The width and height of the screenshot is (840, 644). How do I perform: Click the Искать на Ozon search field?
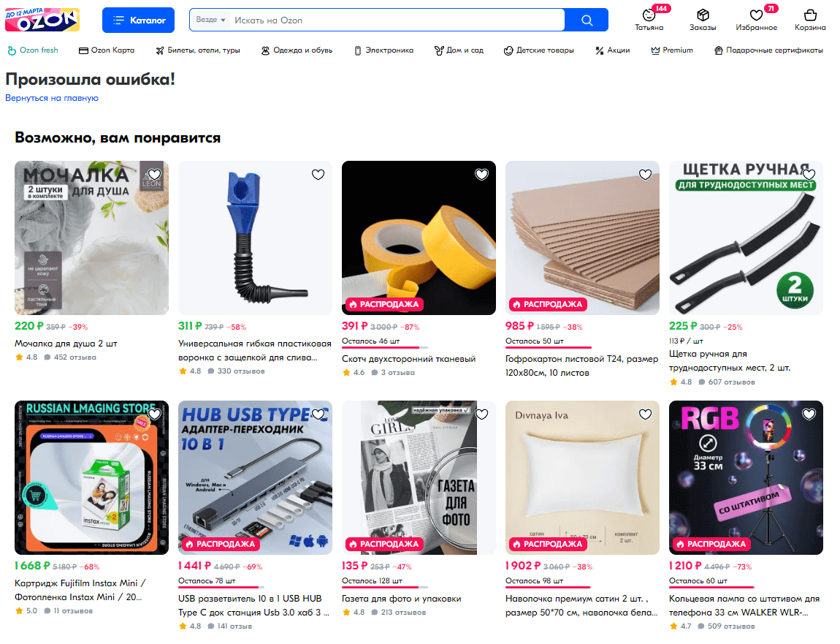point(397,20)
